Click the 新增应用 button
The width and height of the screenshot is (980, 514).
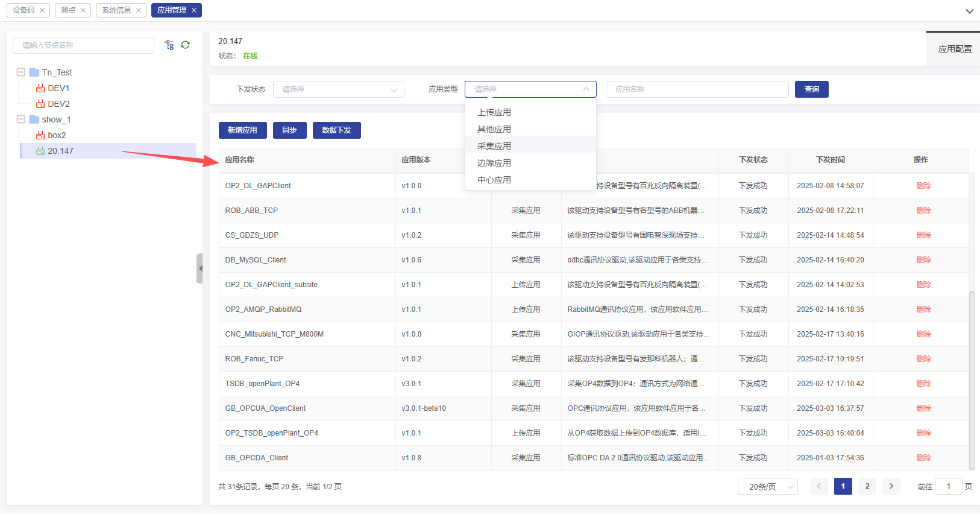[242, 130]
